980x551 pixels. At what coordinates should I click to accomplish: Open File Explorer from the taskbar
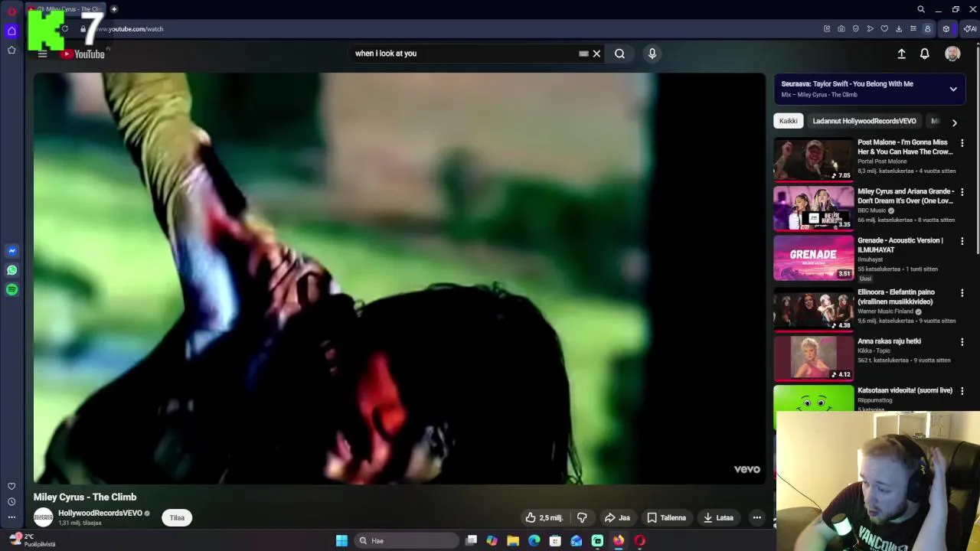click(513, 540)
